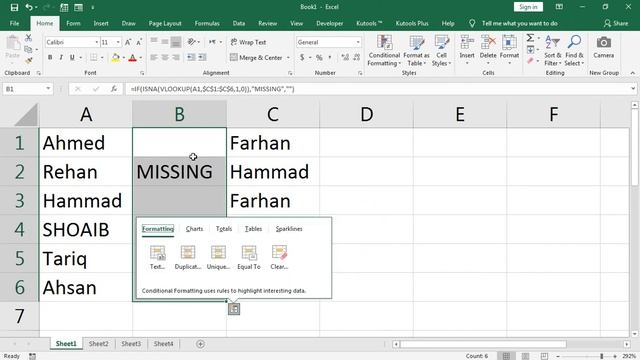The width and height of the screenshot is (640, 360).
Task: Click the Percent Style icon
Action: (319, 58)
